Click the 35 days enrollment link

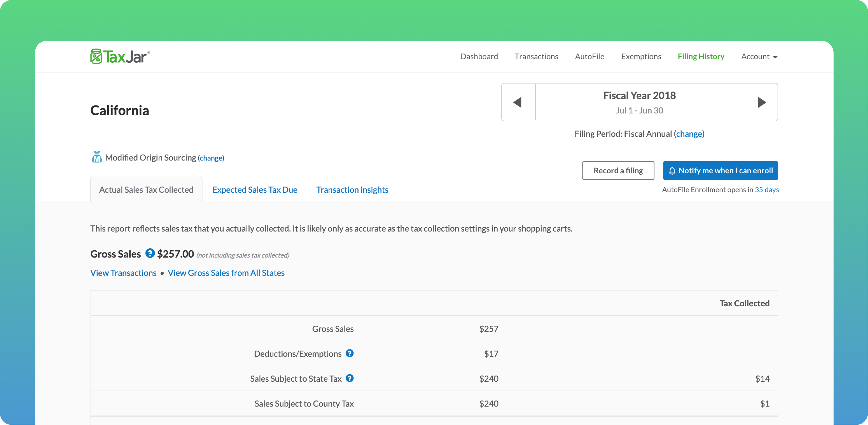click(767, 190)
